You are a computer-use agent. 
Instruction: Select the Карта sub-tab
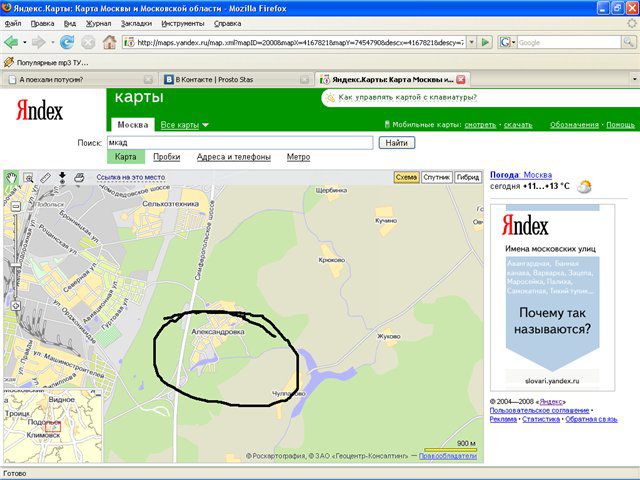click(x=125, y=157)
